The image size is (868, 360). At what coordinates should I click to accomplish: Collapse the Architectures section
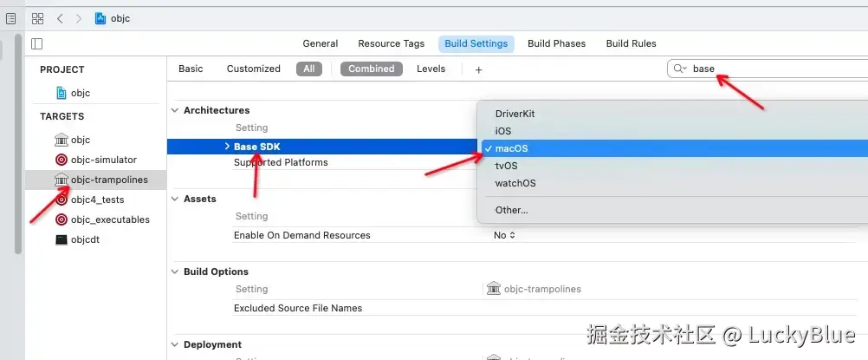[175, 110]
